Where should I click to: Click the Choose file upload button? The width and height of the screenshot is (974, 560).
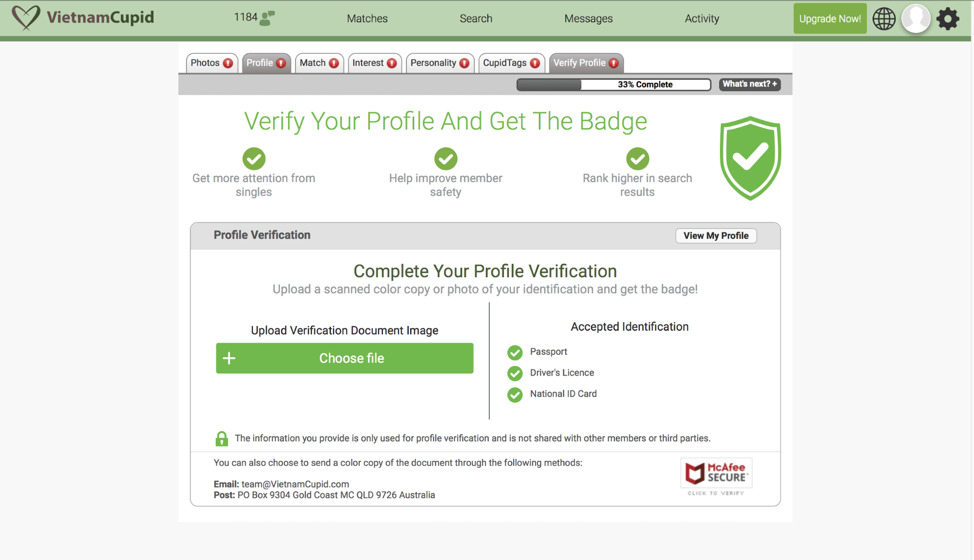tap(344, 358)
